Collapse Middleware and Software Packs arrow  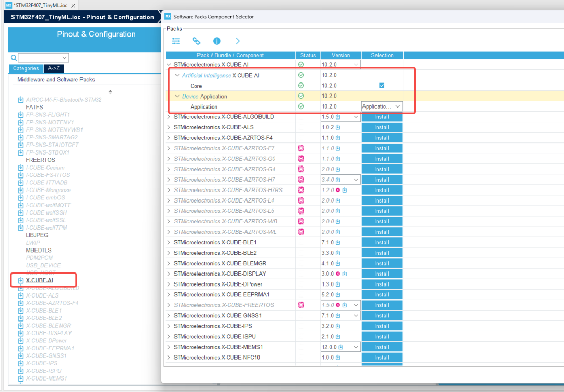[110, 92]
